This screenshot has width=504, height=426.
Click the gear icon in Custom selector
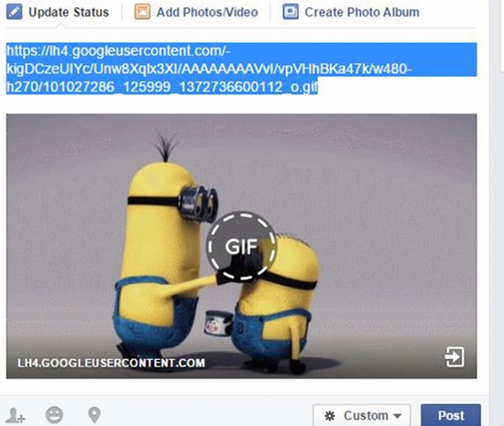coord(330,416)
